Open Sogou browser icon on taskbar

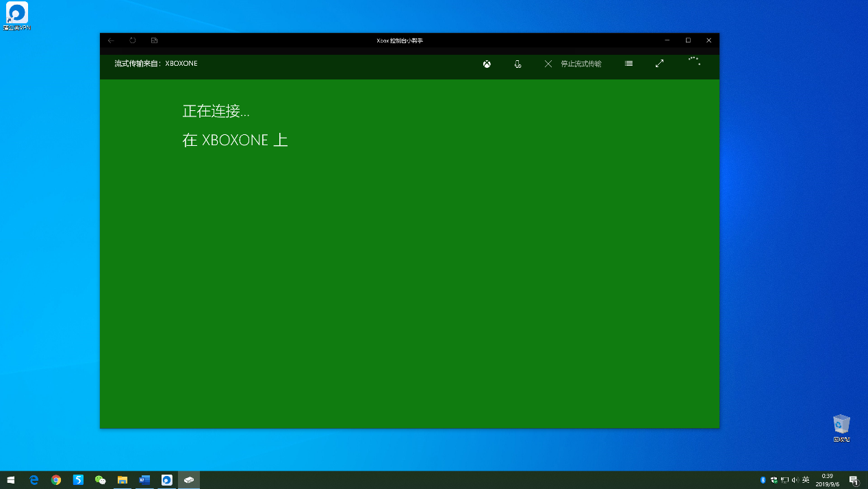click(78, 480)
